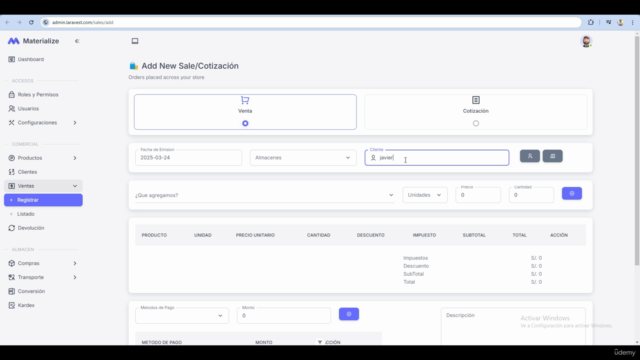This screenshot has width=640, height=360.
Task: Open the user avatar menu
Action: 586,41
